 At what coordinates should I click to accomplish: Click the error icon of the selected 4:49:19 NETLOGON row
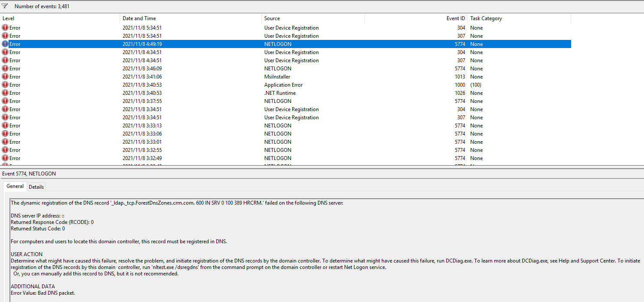tap(5, 44)
